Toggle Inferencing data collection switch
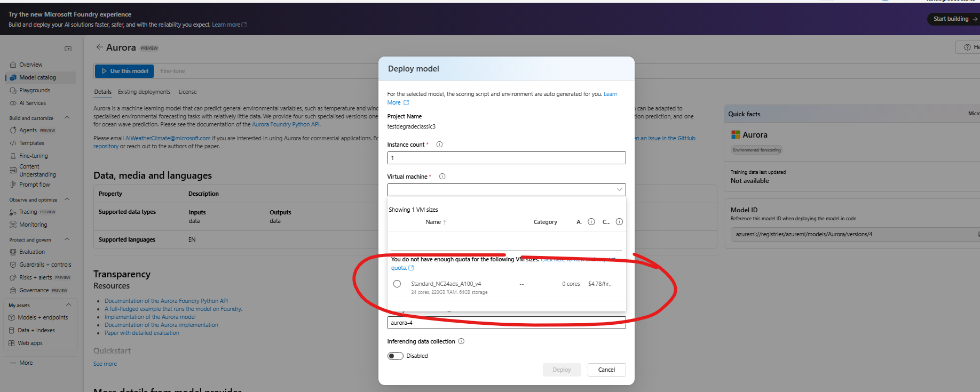This screenshot has height=392, width=980. 396,356
